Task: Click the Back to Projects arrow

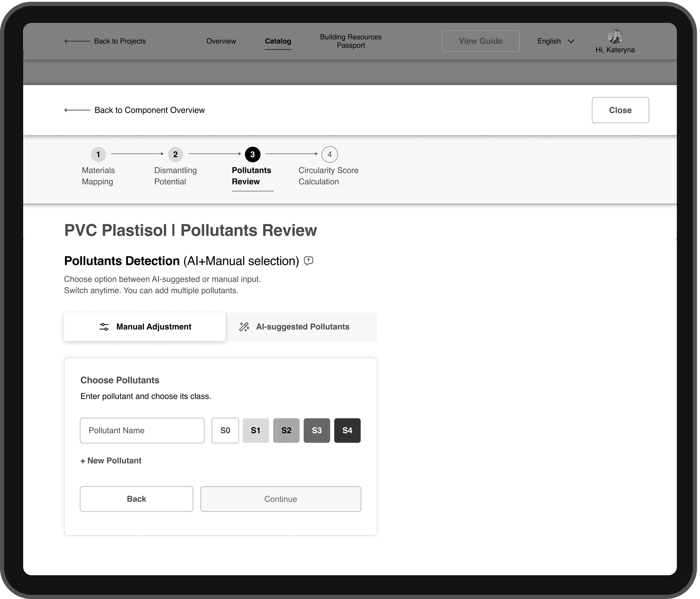Action: (77, 41)
